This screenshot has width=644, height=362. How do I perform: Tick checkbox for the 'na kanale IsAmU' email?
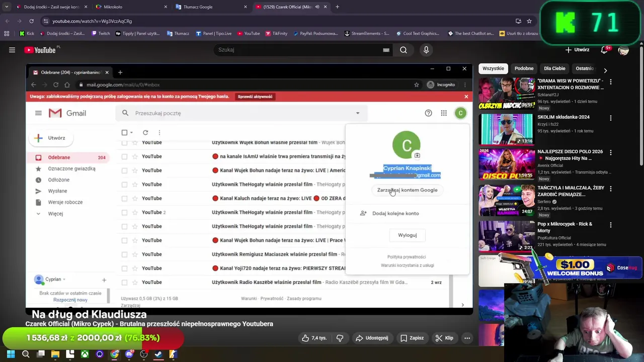(x=124, y=156)
